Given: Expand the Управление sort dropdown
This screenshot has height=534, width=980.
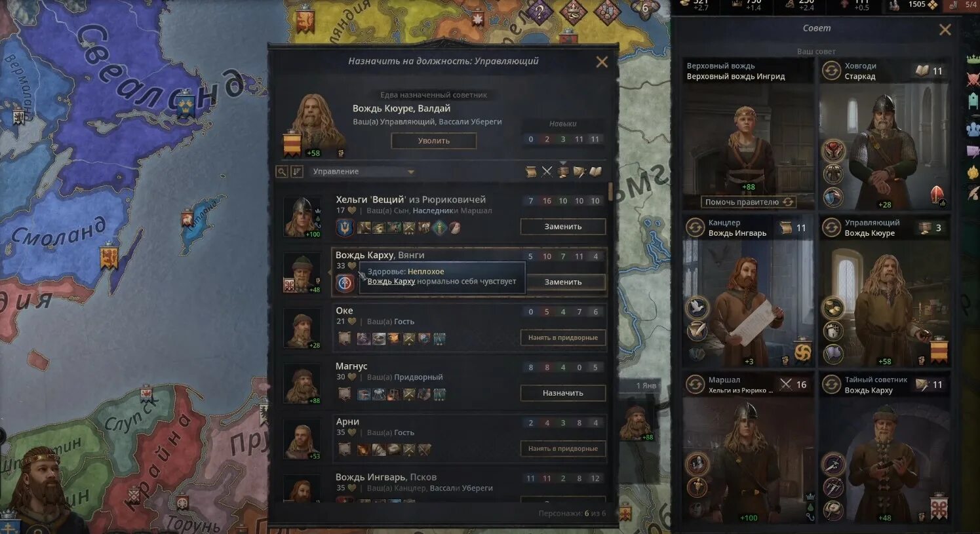Looking at the screenshot, I should [x=364, y=172].
